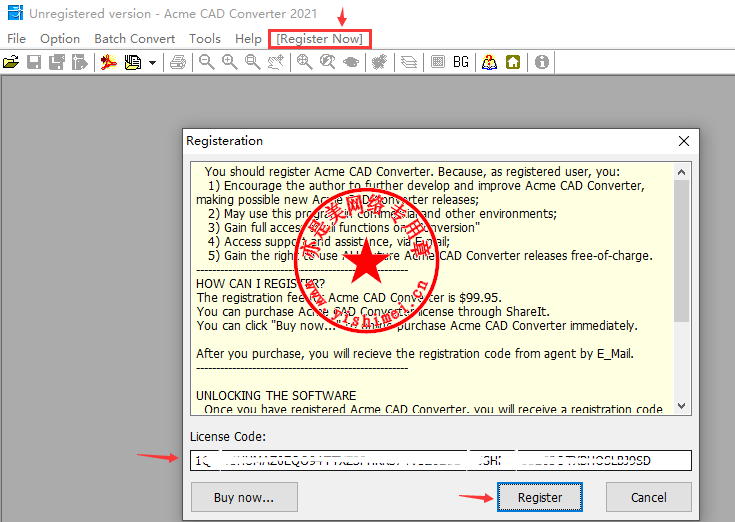
Task: Click the Acme CAD Converter title bar icon
Action: point(15,13)
